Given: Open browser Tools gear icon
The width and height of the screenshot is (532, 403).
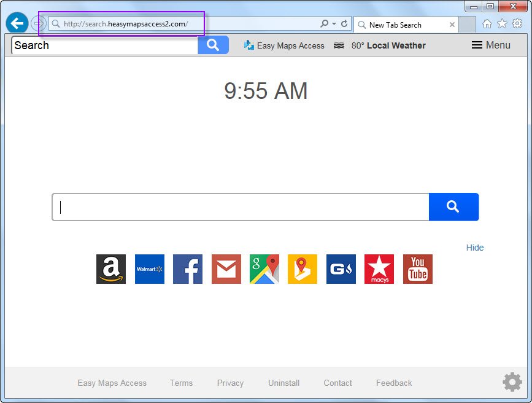Looking at the screenshot, I should tap(517, 23).
